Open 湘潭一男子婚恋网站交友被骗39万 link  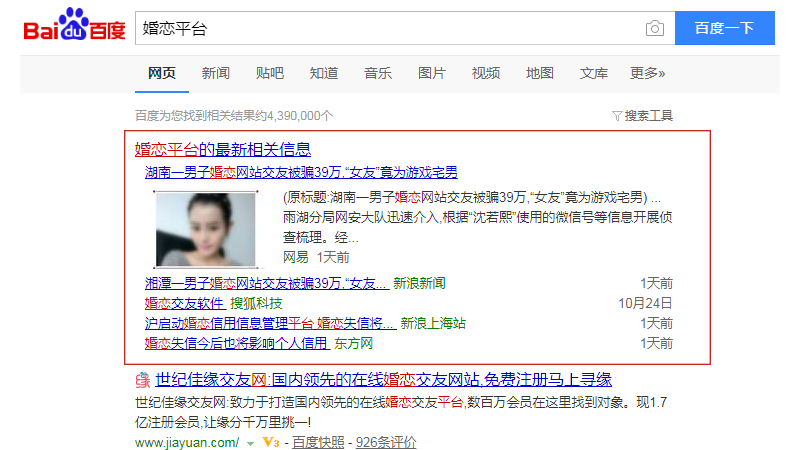[267, 283]
